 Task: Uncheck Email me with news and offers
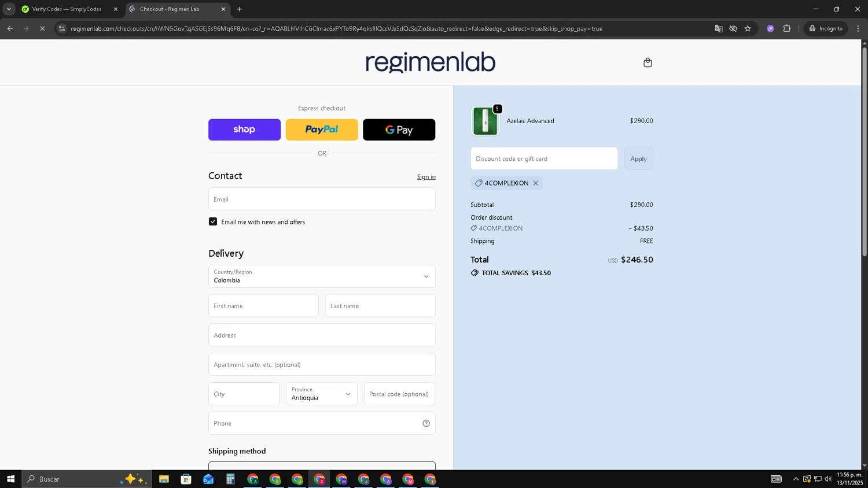tap(213, 221)
